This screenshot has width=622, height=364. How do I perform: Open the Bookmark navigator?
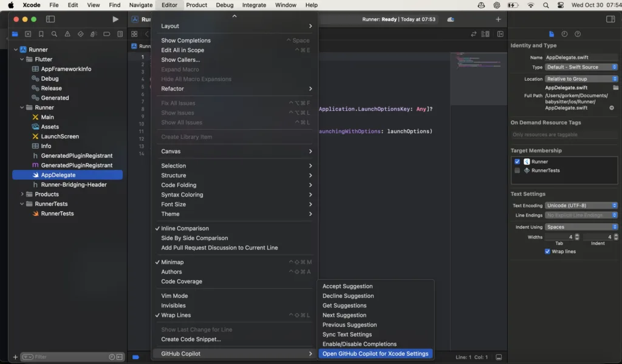pos(41,34)
